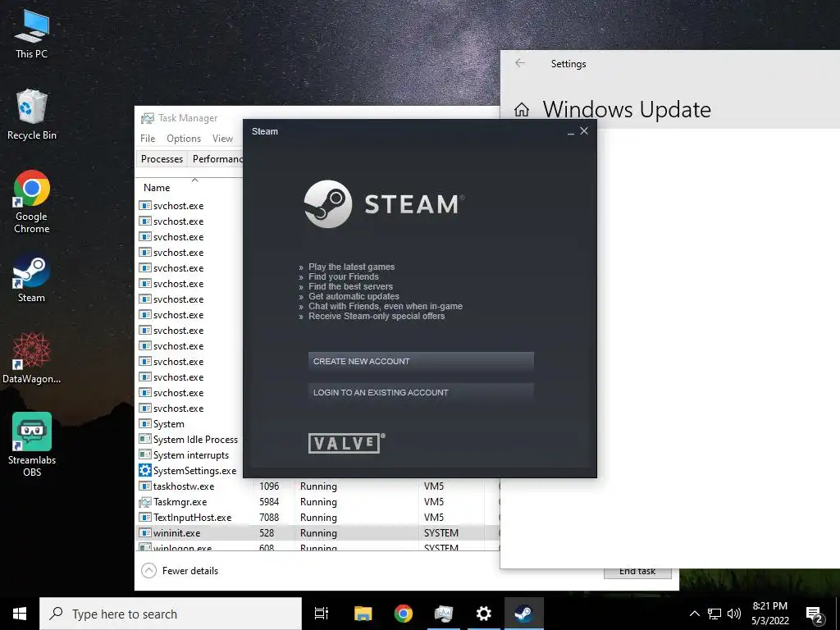Screen dimensions: 840x630
Task: Switch to Steam taskbar icon
Action: (x=524, y=614)
